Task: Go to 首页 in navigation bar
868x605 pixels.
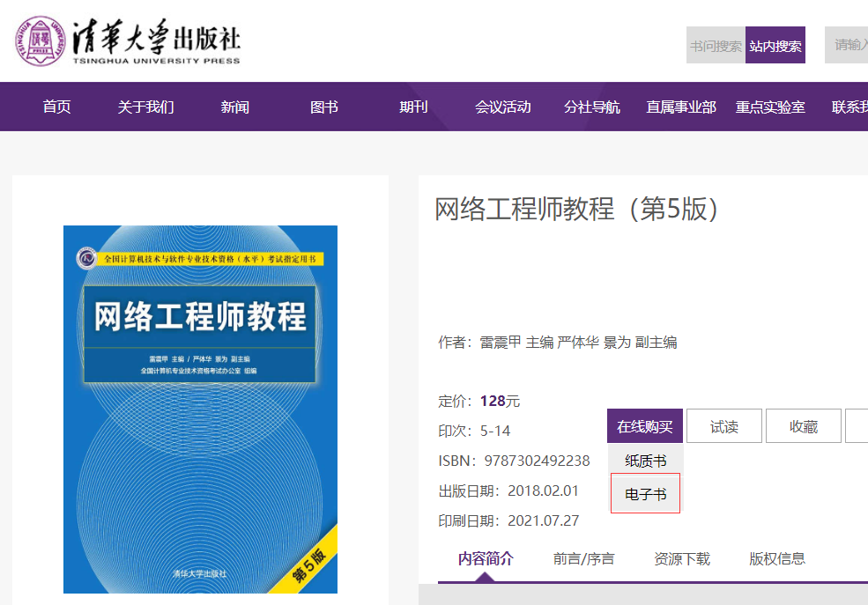Action: coord(57,107)
